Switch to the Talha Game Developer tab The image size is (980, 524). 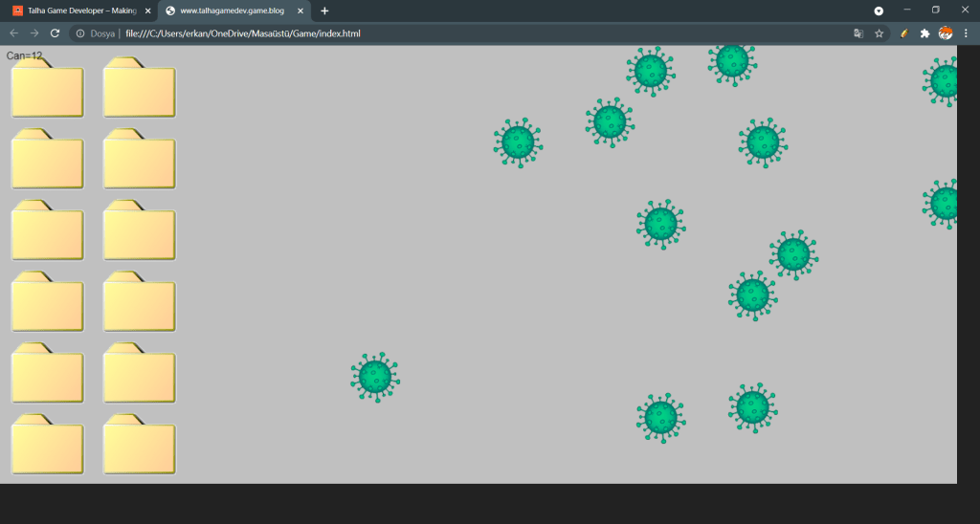(77, 11)
